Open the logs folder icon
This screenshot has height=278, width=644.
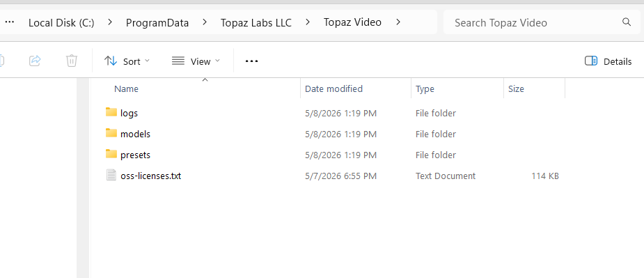(111, 112)
